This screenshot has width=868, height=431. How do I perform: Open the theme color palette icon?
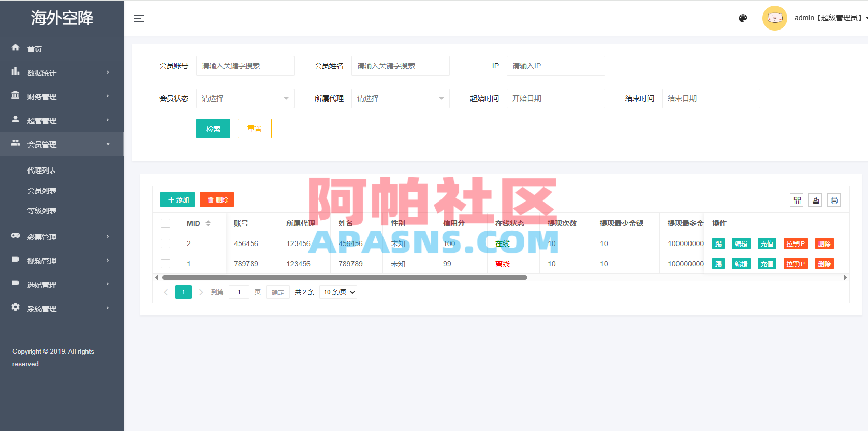[743, 18]
